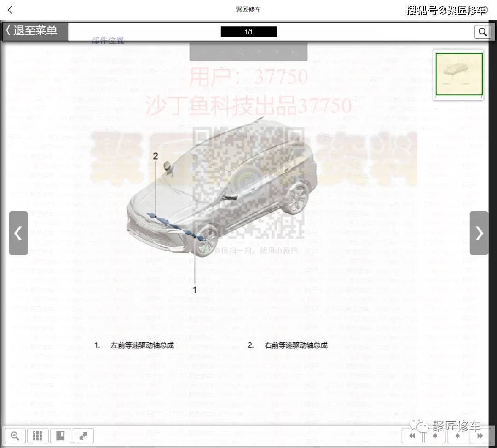Open the thumbnail grid view

click(37, 436)
